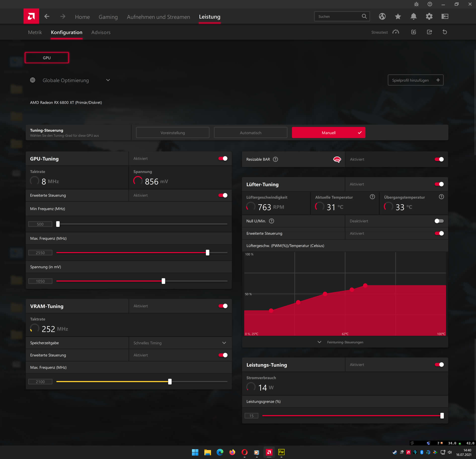The width and height of the screenshot is (476, 459).
Task: Switch to the Metrik tab
Action: 35,32
